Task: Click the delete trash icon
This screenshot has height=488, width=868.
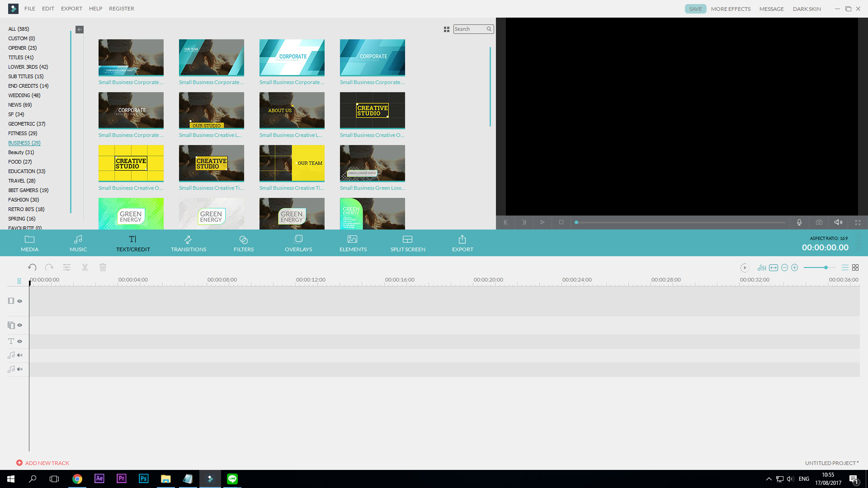Action: [x=103, y=267]
